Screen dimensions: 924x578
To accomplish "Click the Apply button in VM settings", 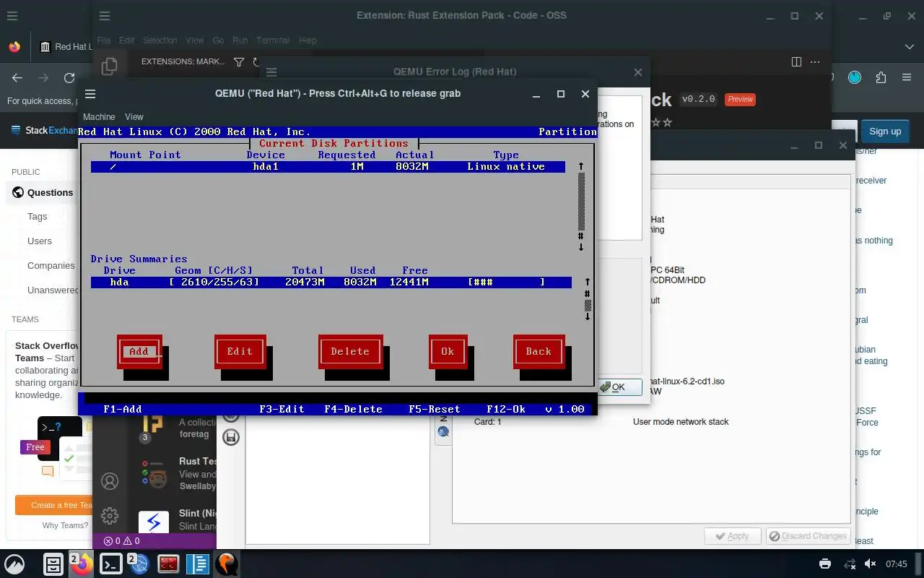I will pos(732,536).
